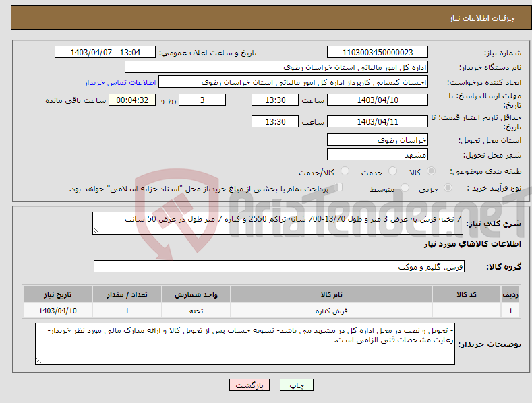532x403 pixels.
Task: Select the خدمت radio button
Action: point(392,171)
